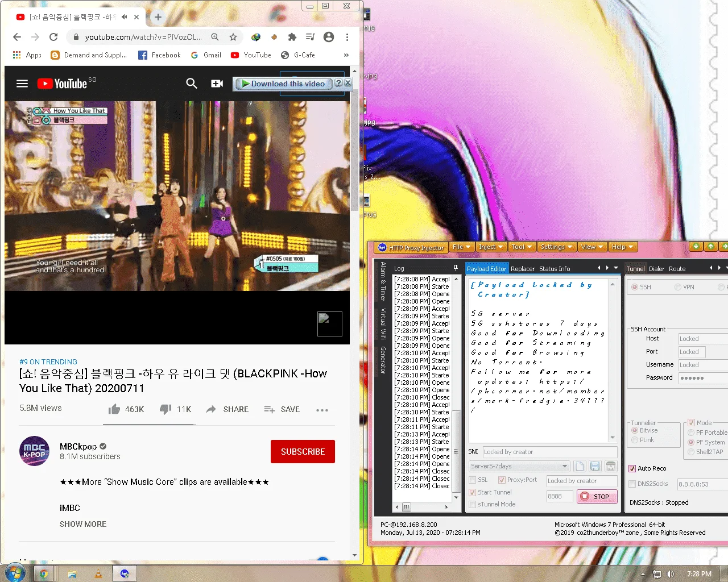Screen dimensions: 728x582
Task: Toggle DNS2Socks checkbox
Action: click(632, 484)
